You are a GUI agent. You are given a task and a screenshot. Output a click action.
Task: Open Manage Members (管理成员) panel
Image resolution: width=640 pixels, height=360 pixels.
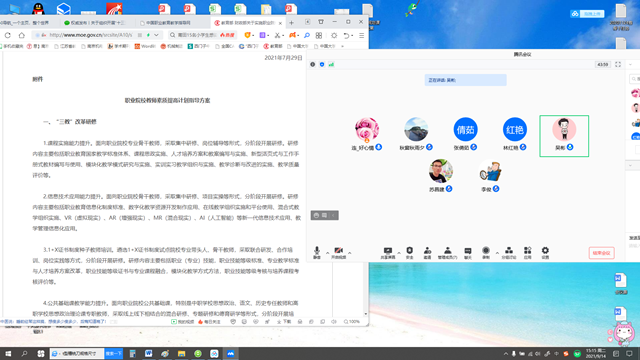[x=447, y=253]
